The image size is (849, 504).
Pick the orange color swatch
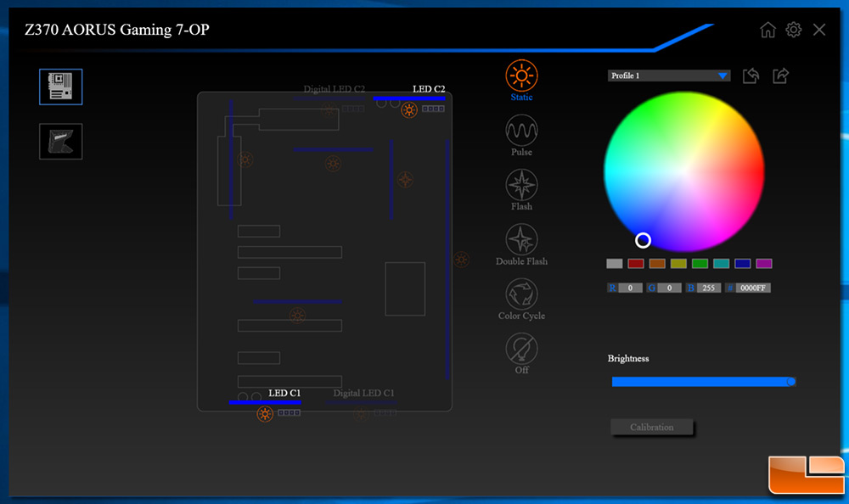click(657, 264)
